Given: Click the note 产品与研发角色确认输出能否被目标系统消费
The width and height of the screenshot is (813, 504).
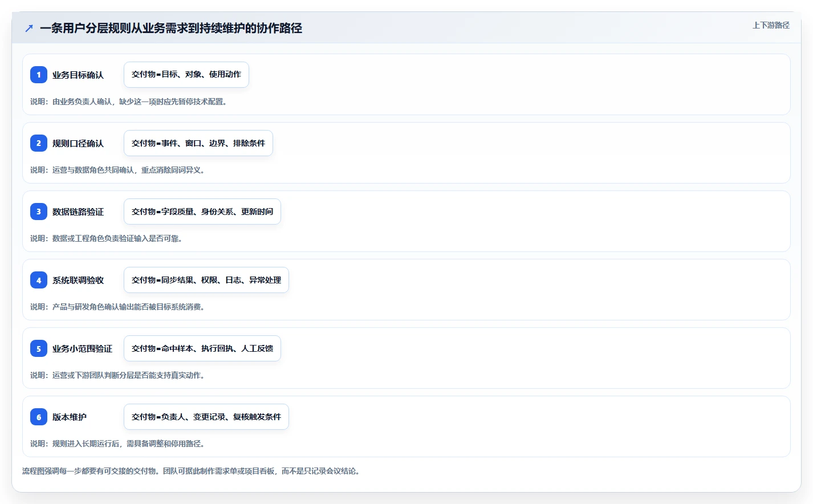Looking at the screenshot, I should click(119, 307).
